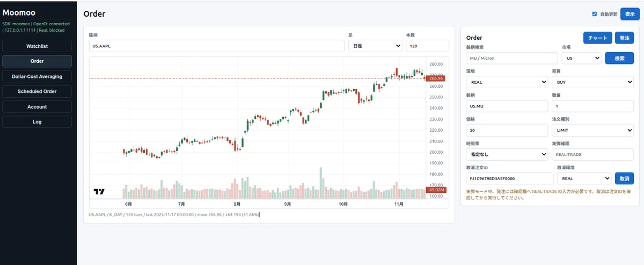Screen dimensions: 644x265
Task: Open the 足 timeframe dropdown showing 日足
Action: [x=375, y=46]
